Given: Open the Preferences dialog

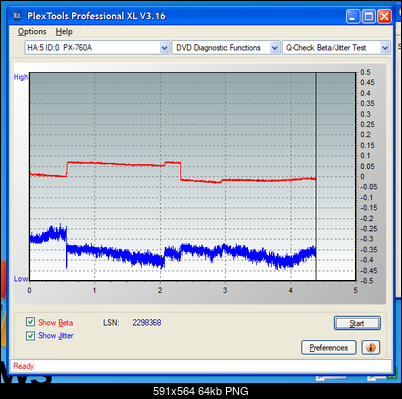Looking at the screenshot, I should click(x=329, y=348).
